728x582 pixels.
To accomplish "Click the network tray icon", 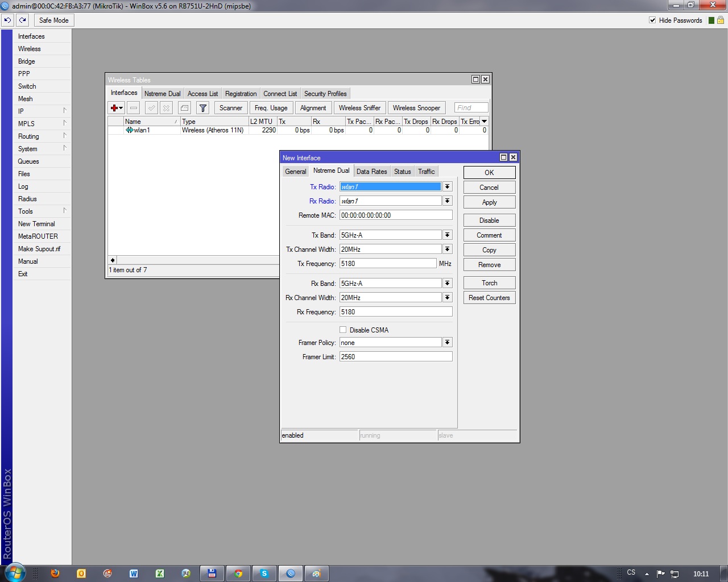I will pyautogui.click(x=675, y=573).
